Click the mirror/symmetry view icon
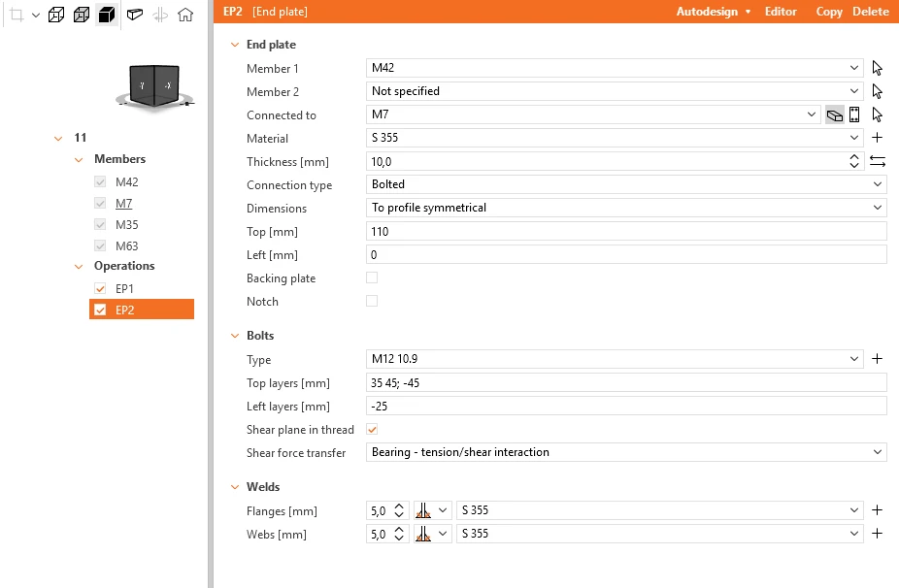 click(x=160, y=15)
